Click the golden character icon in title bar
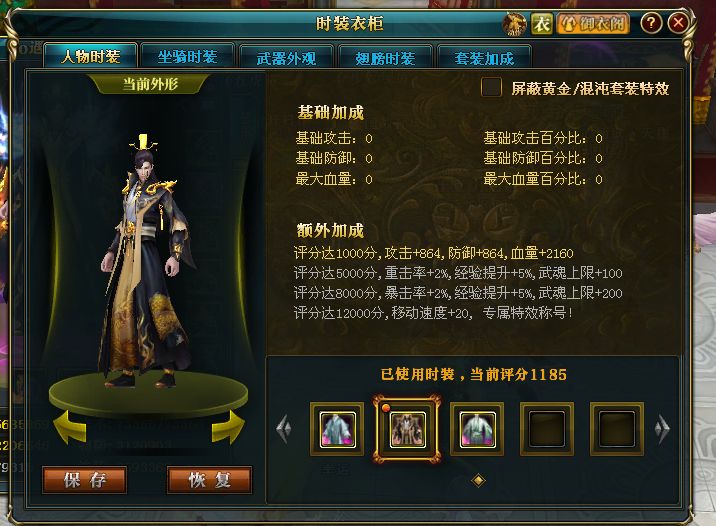This screenshot has width=716, height=526. click(x=514, y=24)
